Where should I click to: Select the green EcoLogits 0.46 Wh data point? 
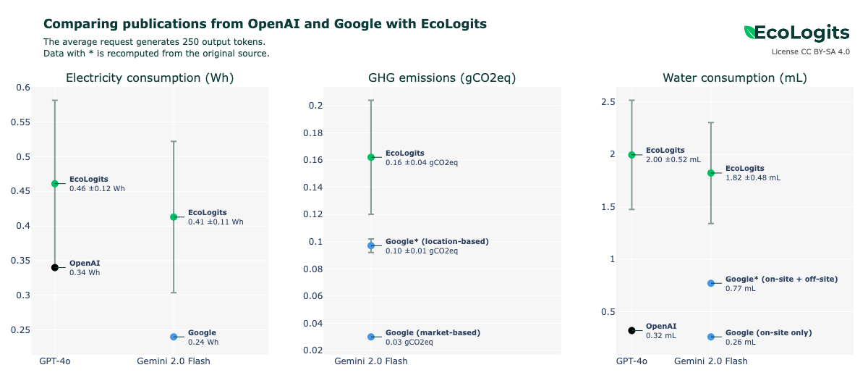[54, 184]
